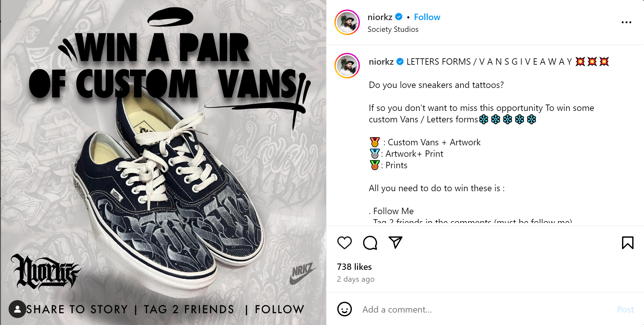Click the smiley emoji icon in comment bar
The width and height of the screenshot is (644, 325).
click(345, 309)
